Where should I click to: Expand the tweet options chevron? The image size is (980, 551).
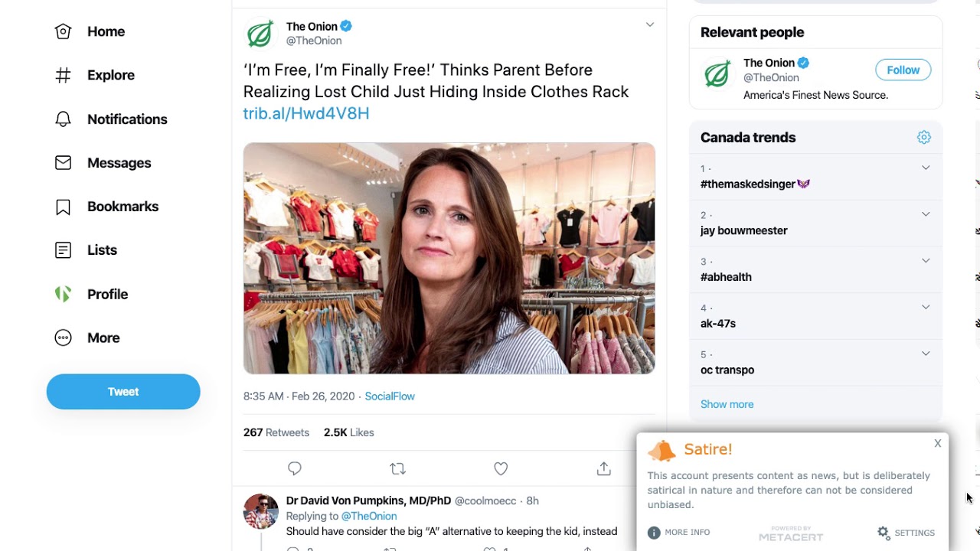click(x=649, y=25)
